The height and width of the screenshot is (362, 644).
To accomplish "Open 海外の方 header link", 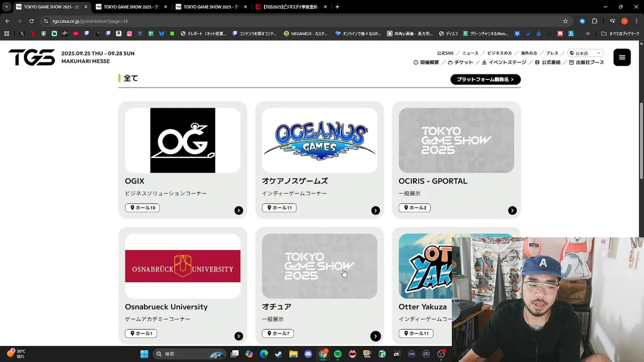I will pyautogui.click(x=529, y=53).
